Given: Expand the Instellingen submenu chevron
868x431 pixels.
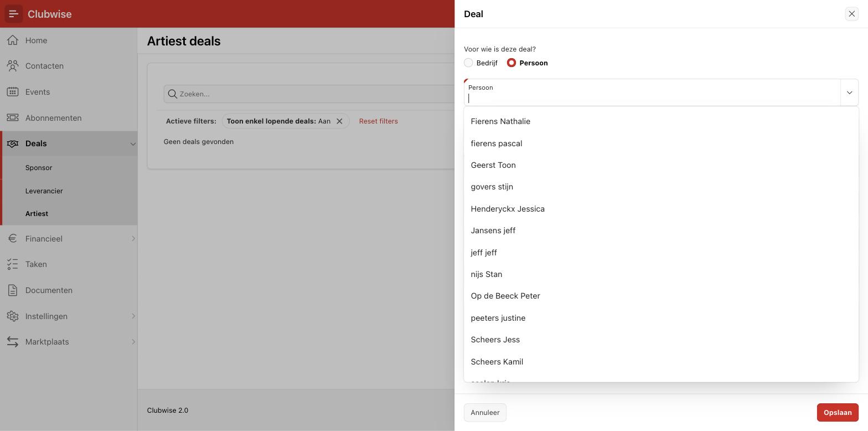Looking at the screenshot, I should [x=133, y=316].
